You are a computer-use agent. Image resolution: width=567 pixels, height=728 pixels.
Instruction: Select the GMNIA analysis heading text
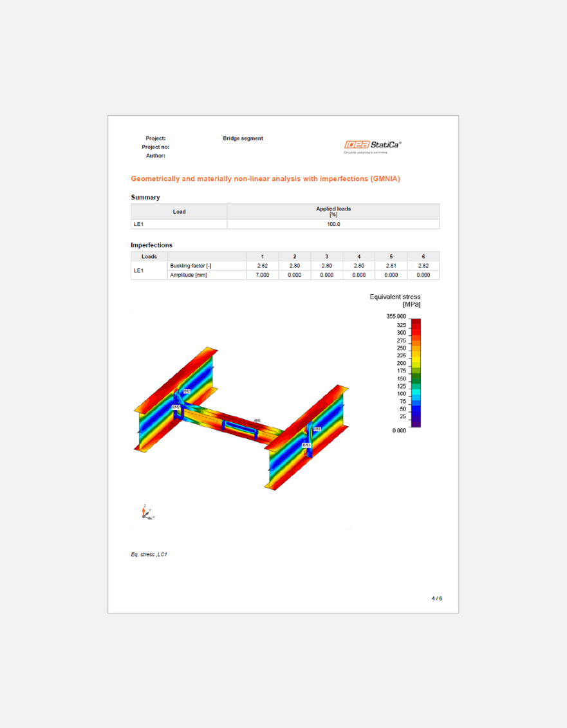point(265,179)
